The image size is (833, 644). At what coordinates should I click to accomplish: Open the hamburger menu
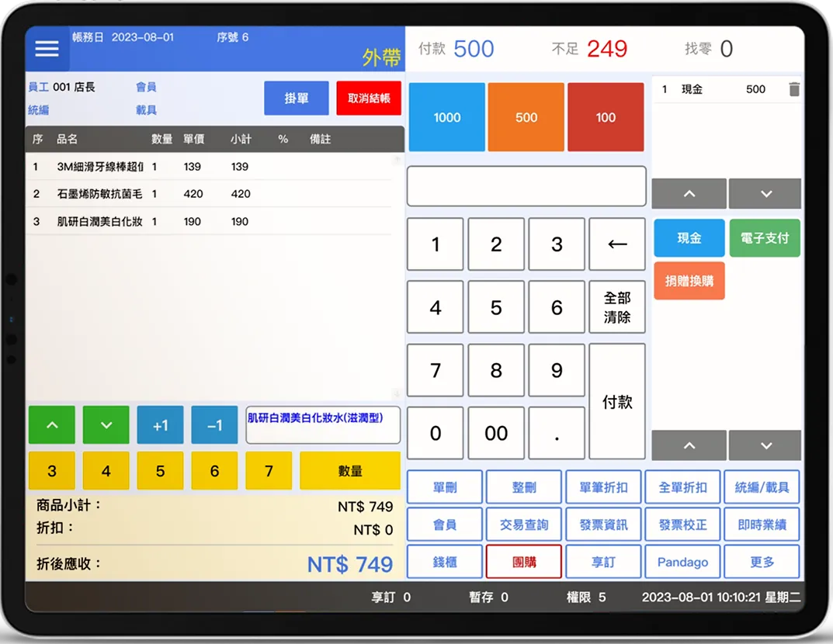point(47,49)
